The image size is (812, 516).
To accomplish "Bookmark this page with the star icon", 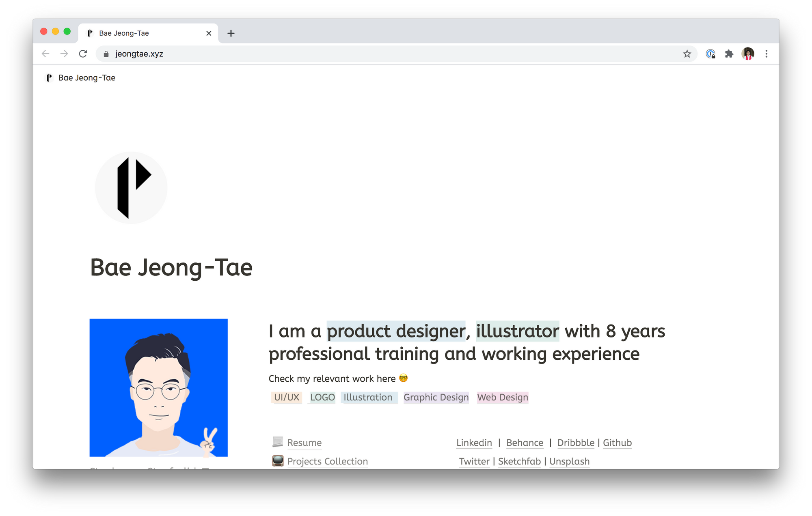I will pos(687,54).
